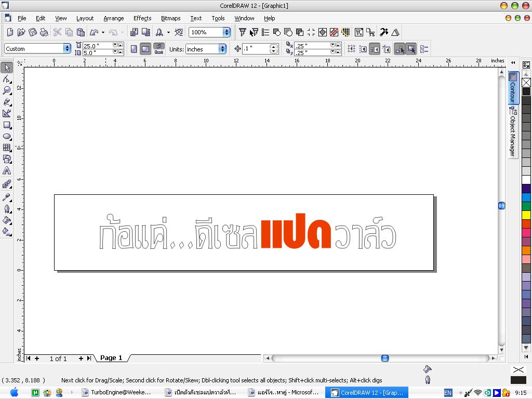
Task: Select the Zoom tool magnifier
Action: 7,91
